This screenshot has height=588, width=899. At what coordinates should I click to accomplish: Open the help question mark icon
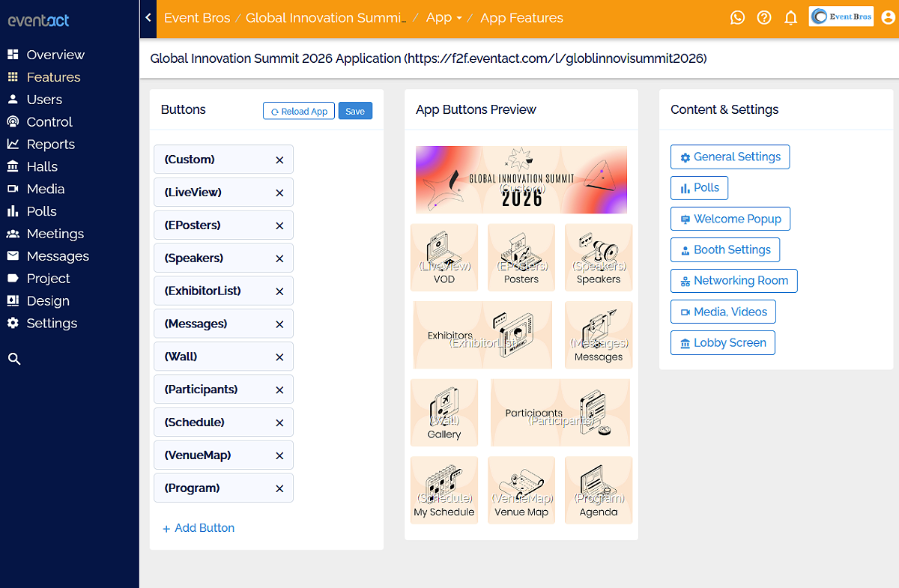764,17
